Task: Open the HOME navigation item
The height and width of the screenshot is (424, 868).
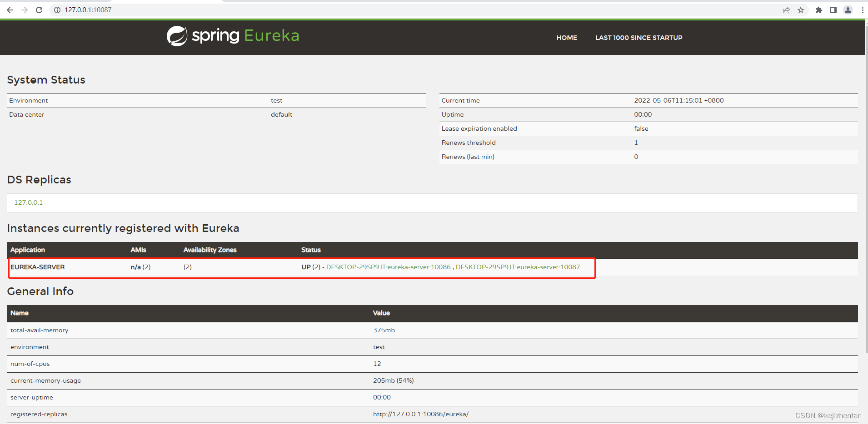Action: click(567, 38)
